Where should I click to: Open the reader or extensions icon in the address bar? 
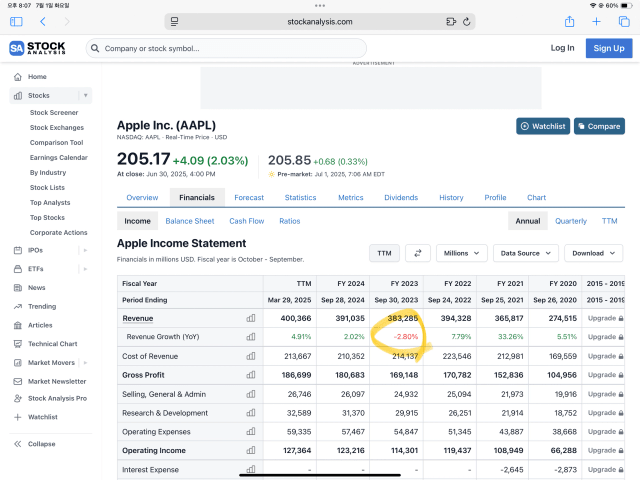[x=451, y=22]
